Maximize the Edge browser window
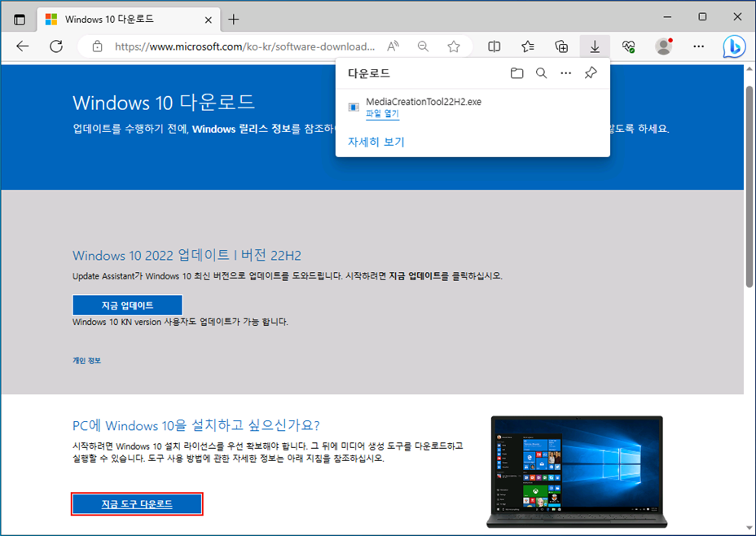Image resolution: width=756 pixels, height=536 pixels. [x=702, y=17]
